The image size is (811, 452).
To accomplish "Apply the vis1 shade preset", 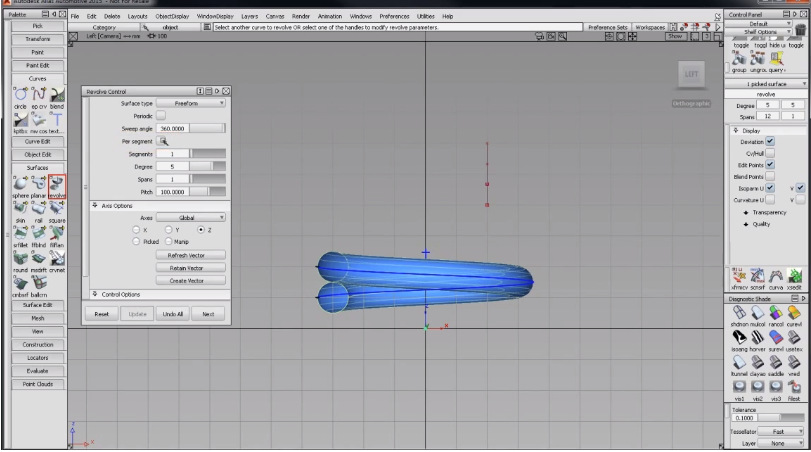I will click(x=740, y=387).
